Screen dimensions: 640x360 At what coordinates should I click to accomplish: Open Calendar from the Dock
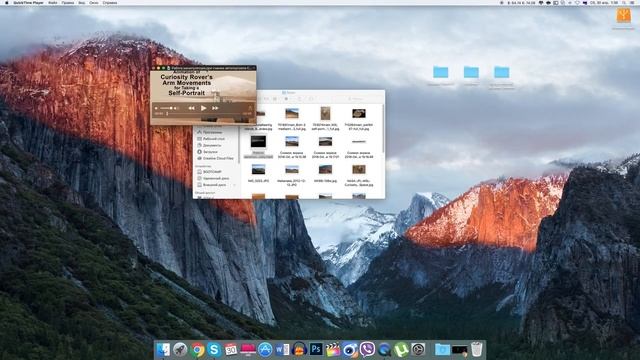[231, 350]
